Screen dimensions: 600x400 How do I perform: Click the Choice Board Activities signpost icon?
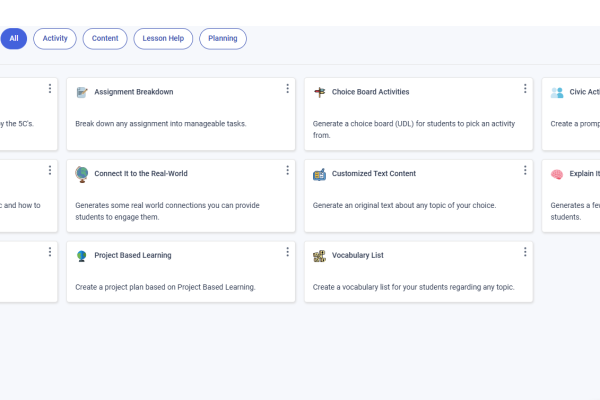tap(320, 92)
